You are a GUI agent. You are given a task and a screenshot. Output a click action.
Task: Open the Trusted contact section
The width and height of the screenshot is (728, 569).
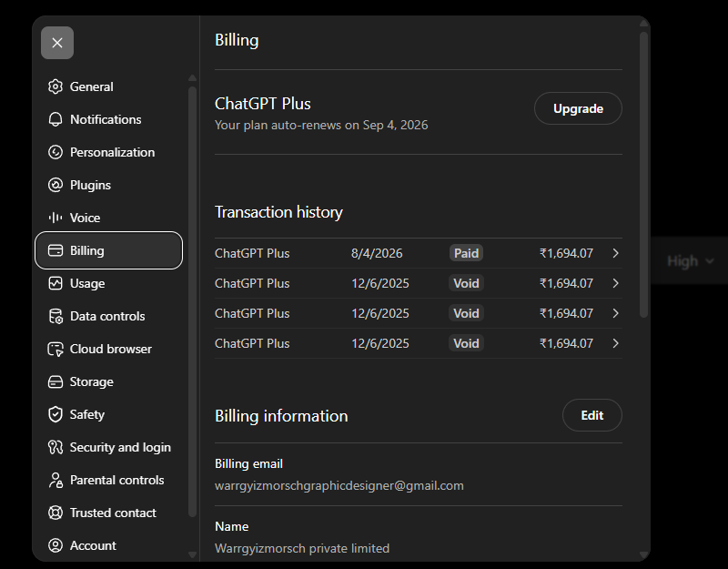[x=108, y=513]
